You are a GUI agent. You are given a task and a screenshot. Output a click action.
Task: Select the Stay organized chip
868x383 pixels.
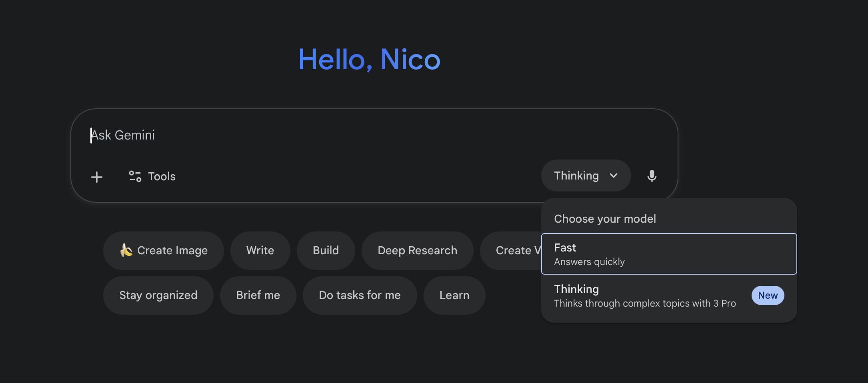tap(158, 295)
